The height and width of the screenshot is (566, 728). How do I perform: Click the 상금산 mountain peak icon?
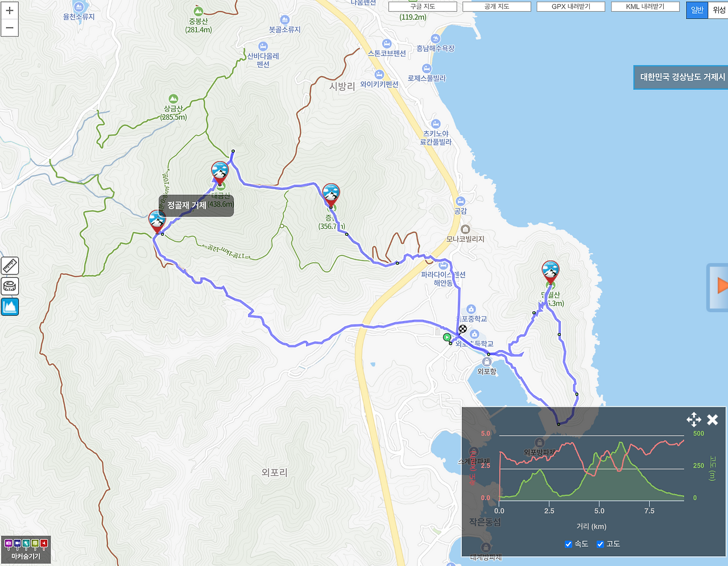pyautogui.click(x=173, y=99)
